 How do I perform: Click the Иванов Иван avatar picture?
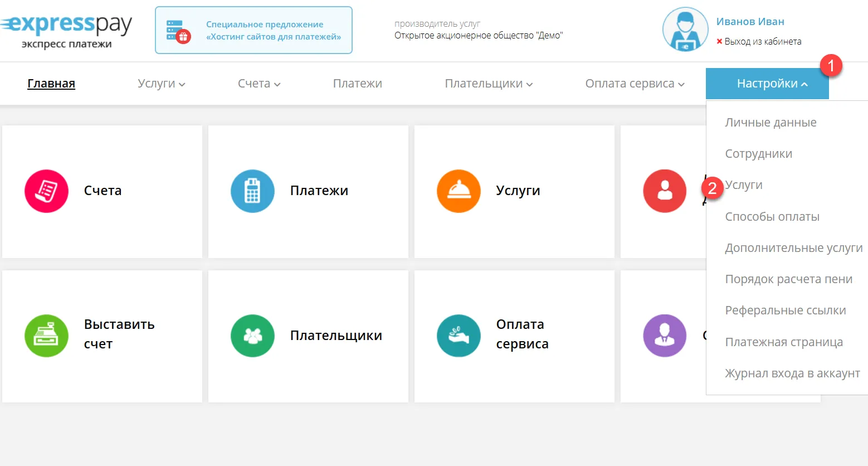click(x=685, y=29)
